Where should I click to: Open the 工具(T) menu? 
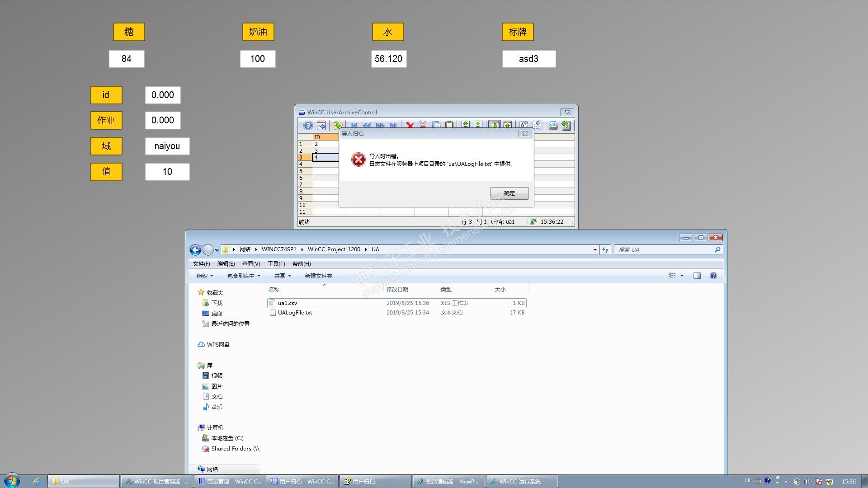click(x=276, y=264)
